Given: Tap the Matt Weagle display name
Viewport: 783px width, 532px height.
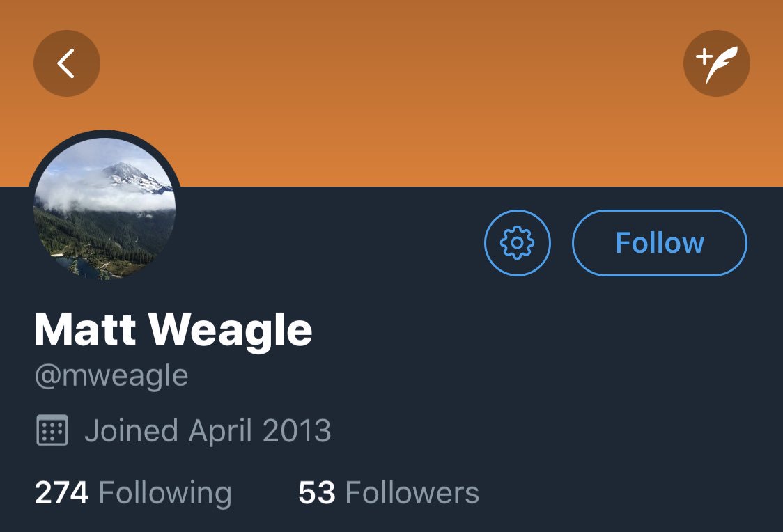Looking at the screenshot, I should click(173, 330).
